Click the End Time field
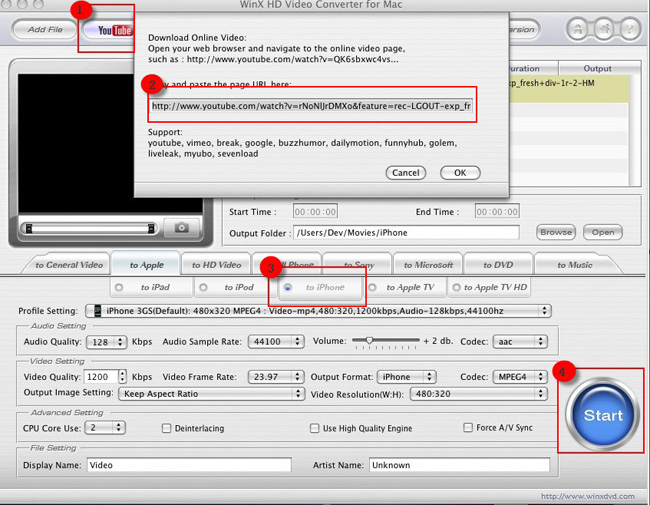Image resolution: width=650 pixels, height=505 pixels. (x=497, y=211)
